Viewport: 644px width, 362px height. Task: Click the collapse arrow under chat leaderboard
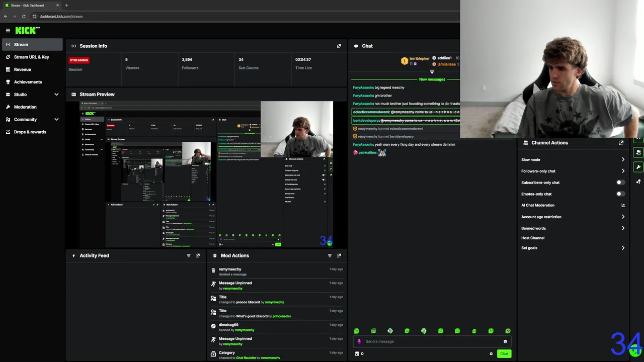(x=432, y=72)
